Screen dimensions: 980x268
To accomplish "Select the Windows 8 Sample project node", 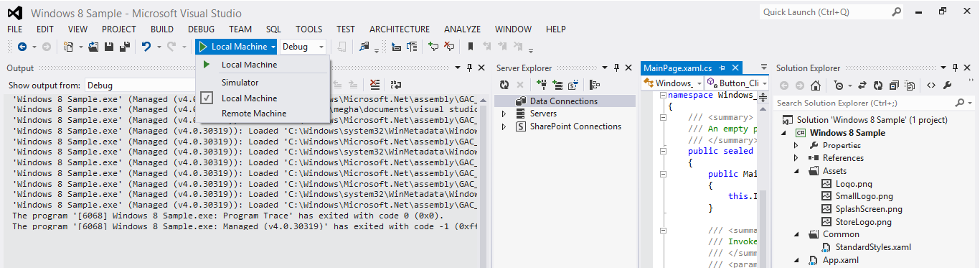I will tap(848, 133).
